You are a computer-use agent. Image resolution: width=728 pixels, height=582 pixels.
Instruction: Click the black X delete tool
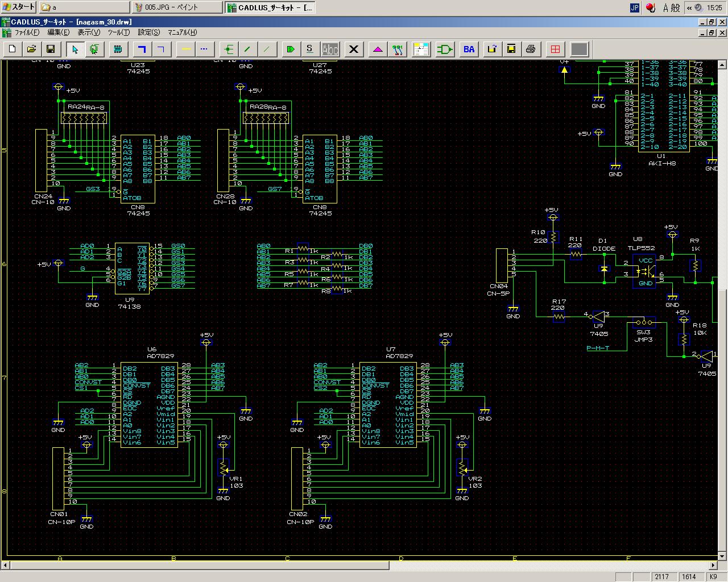pyautogui.click(x=354, y=49)
